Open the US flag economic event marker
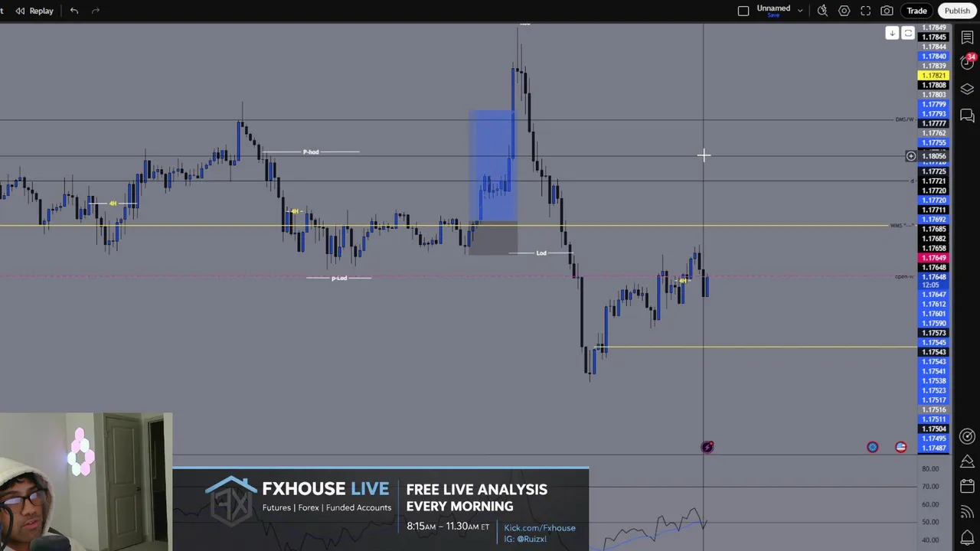980x551 pixels. pos(900,447)
